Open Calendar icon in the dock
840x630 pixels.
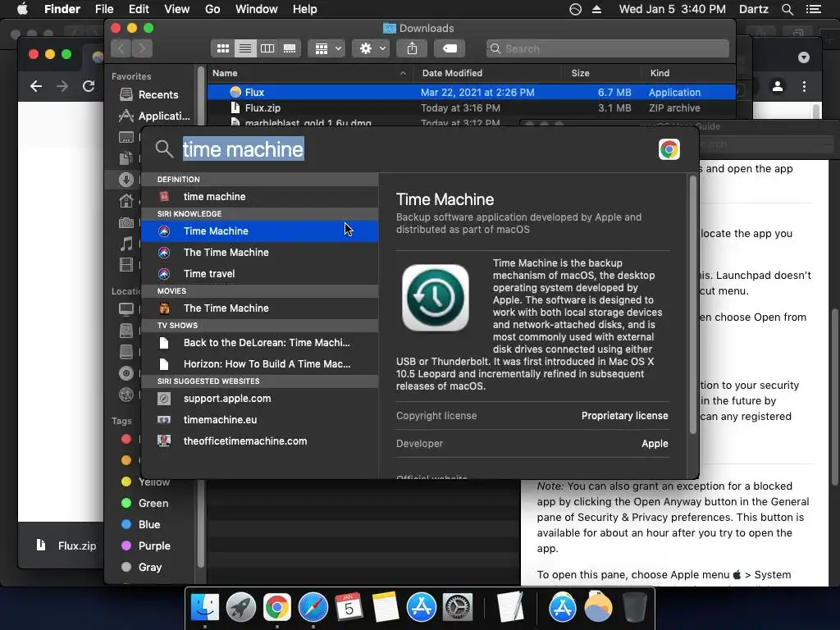pos(349,608)
